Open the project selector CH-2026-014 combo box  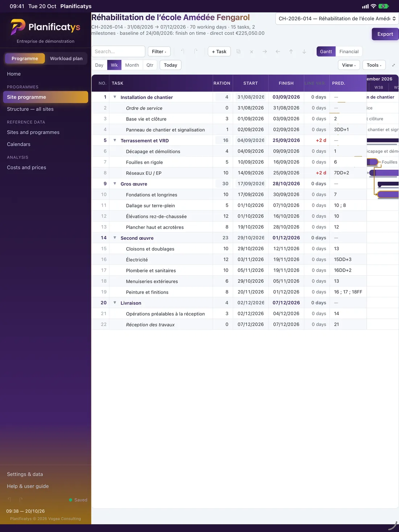[x=337, y=18]
